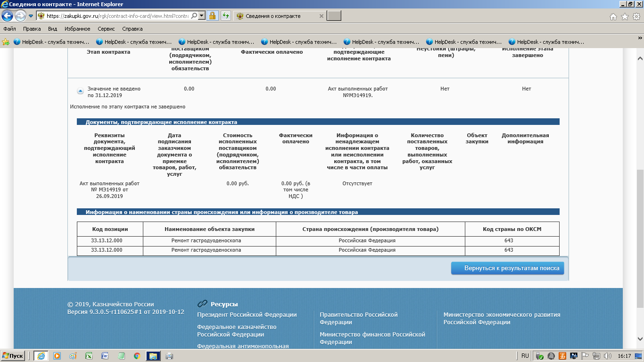Open the Справка menu
Screen dimensions: 644x362
pos(132,29)
